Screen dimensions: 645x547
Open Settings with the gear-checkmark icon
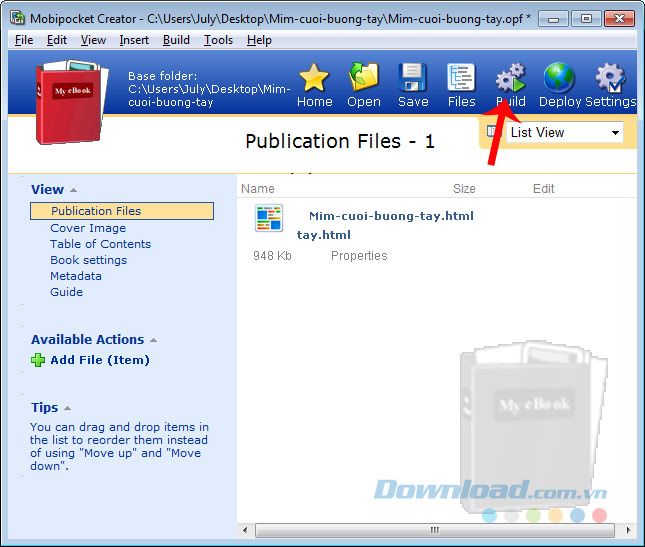pos(610,77)
